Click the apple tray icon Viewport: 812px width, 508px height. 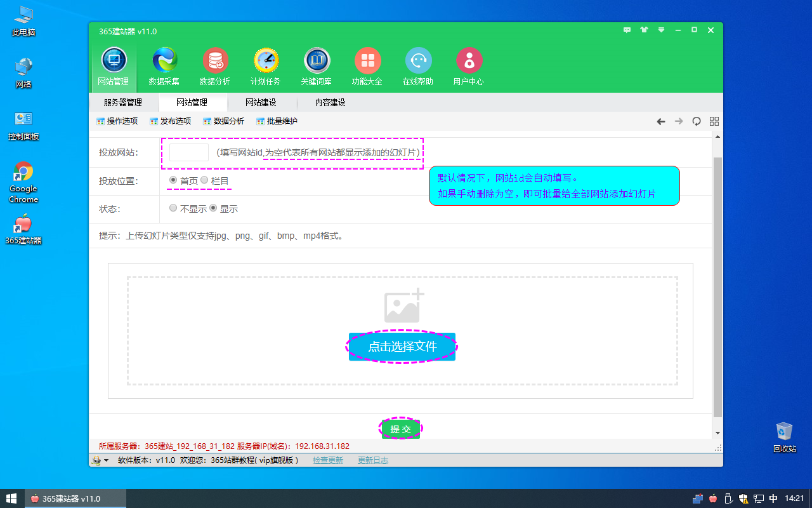[x=713, y=498]
